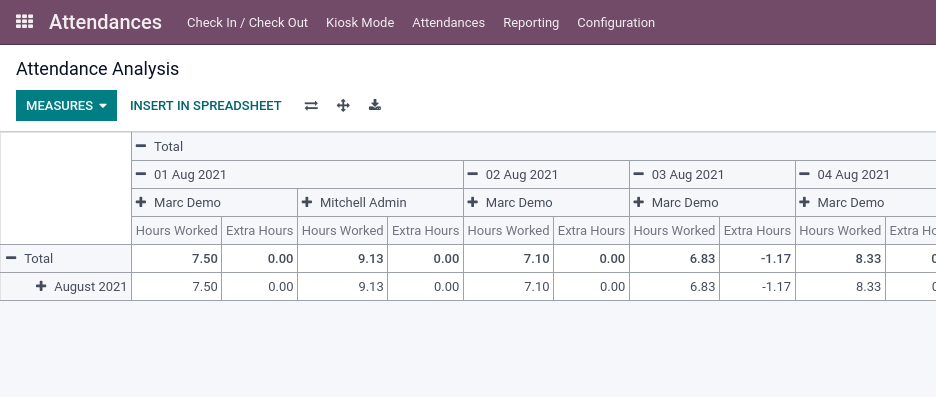The image size is (936, 397).
Task: Flip the pivot table axis
Action: [x=311, y=106]
